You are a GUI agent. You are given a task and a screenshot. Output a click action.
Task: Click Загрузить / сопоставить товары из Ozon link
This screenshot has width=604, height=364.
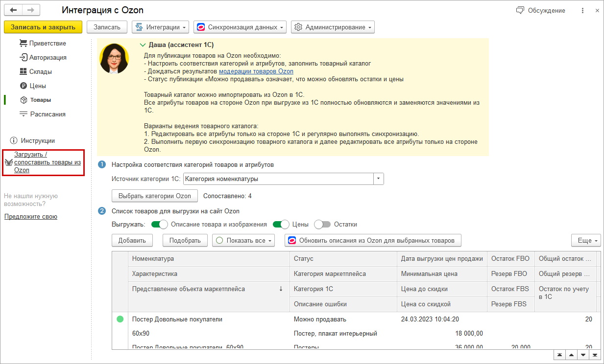coord(47,162)
